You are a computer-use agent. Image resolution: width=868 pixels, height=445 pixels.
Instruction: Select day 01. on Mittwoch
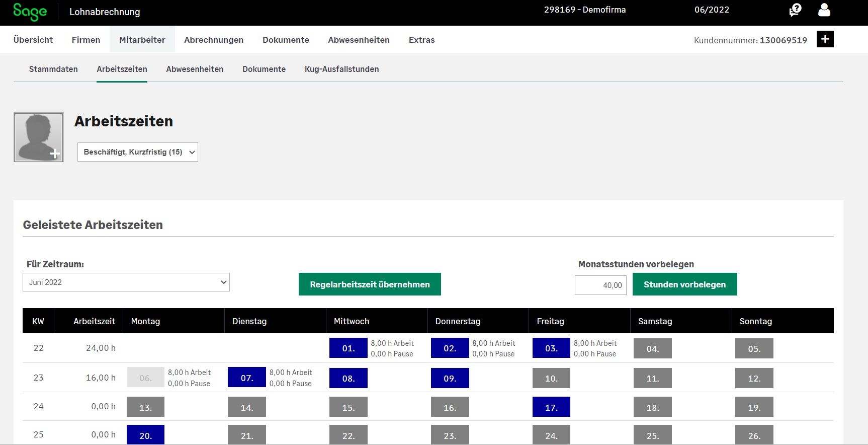coord(349,348)
